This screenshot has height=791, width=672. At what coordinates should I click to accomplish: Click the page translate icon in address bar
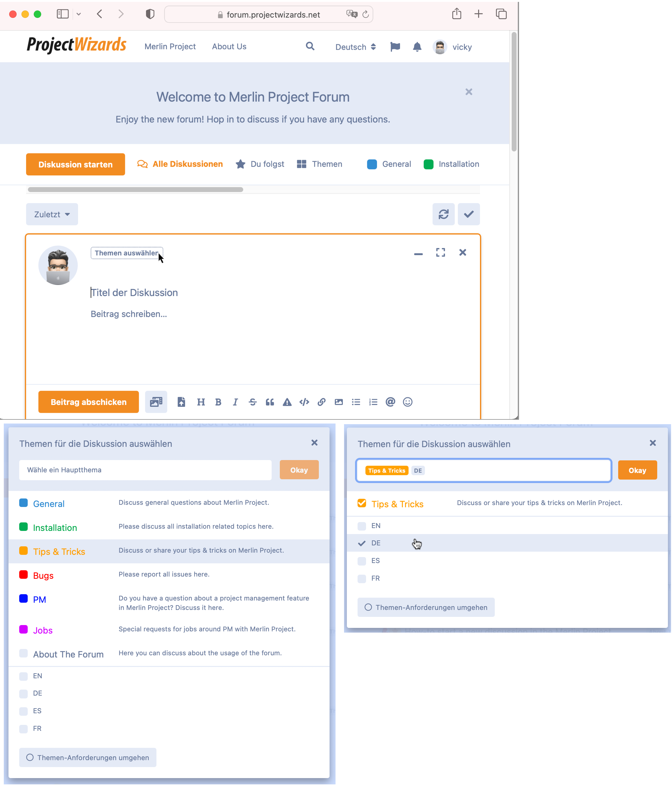[352, 14]
